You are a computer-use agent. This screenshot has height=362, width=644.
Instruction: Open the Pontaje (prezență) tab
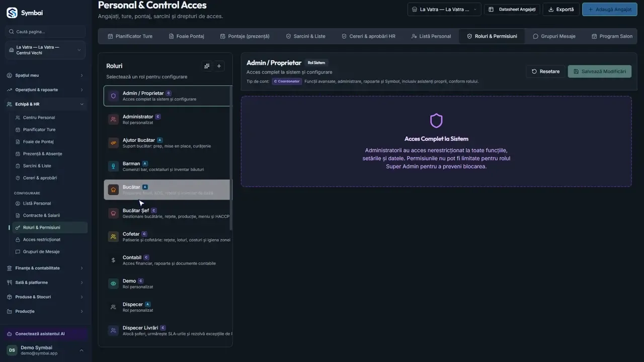pos(245,36)
